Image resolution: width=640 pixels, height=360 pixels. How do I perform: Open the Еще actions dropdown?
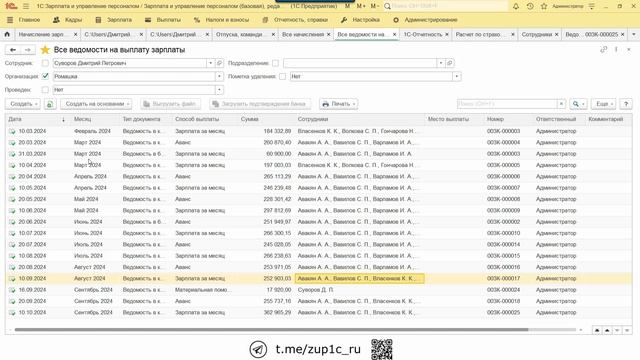click(x=604, y=104)
